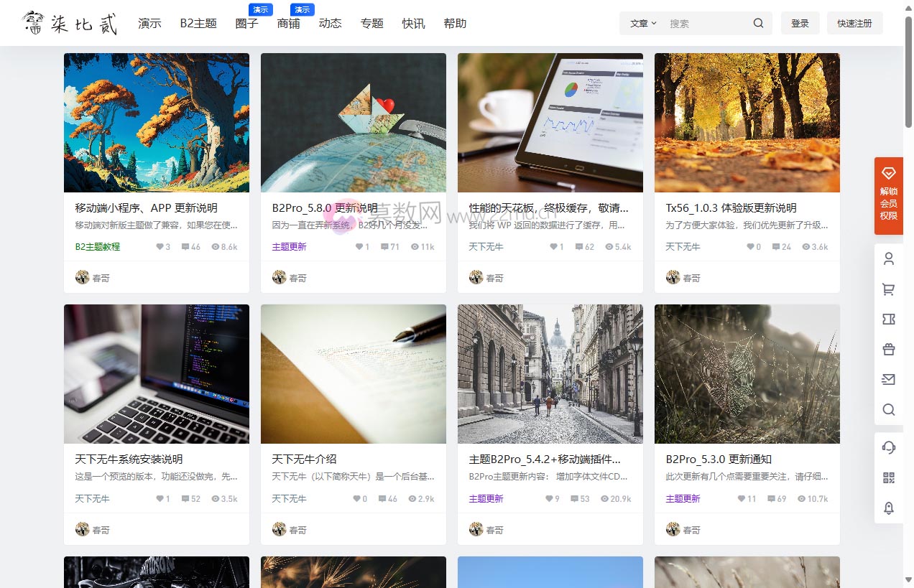This screenshot has width=914, height=588.
Task: Click the 快速注册 button
Action: [x=854, y=23]
